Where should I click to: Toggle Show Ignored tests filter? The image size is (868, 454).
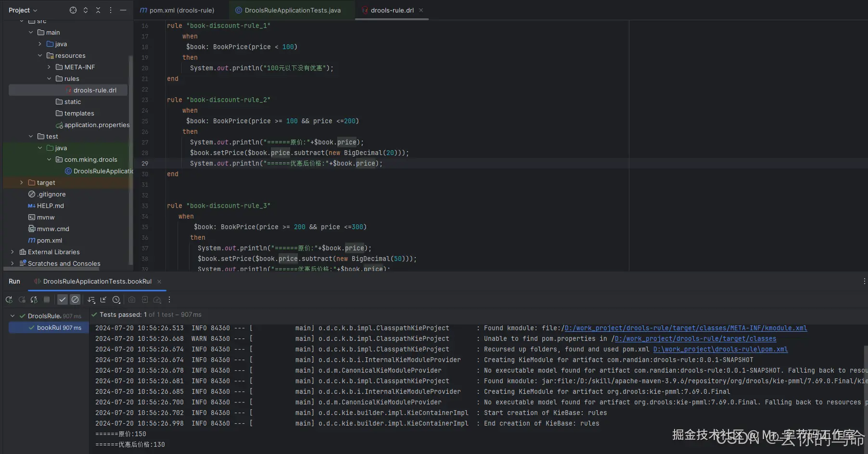pyautogui.click(x=75, y=299)
